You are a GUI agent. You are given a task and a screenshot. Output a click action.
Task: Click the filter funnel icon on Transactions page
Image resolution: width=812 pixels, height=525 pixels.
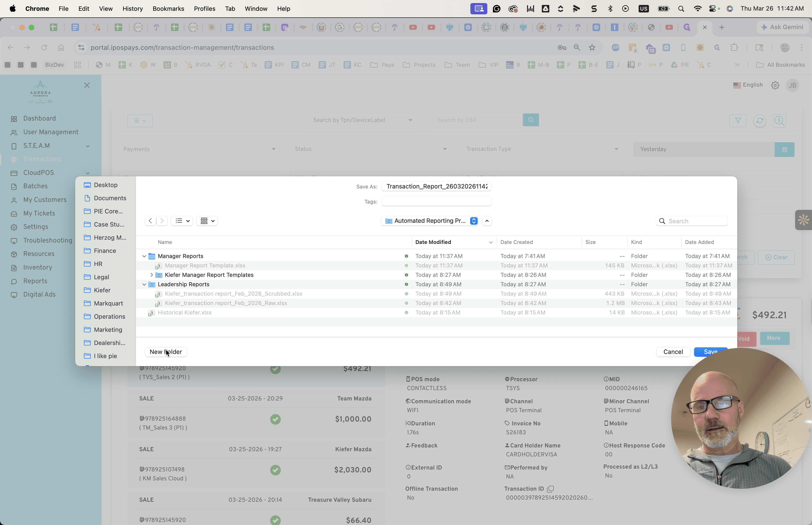click(738, 121)
